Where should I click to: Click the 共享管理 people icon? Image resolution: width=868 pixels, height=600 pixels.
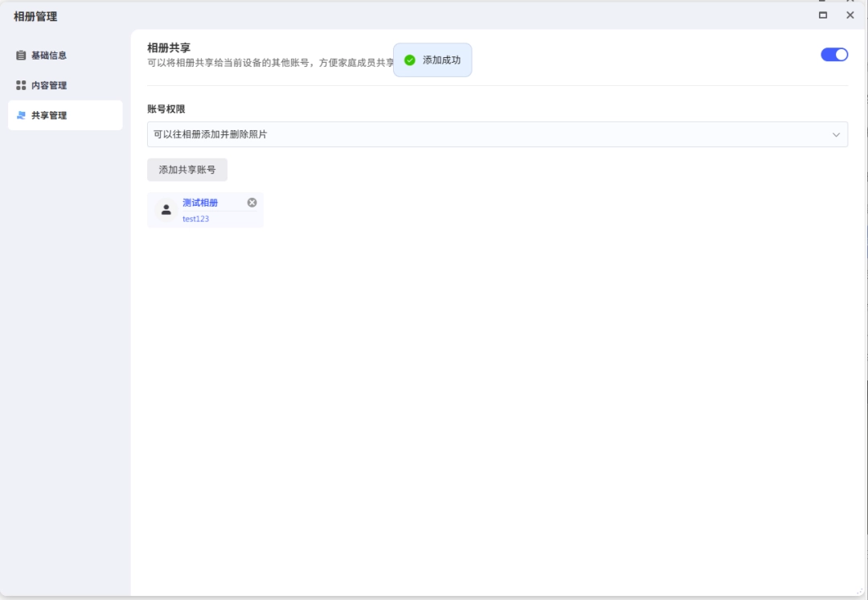(x=21, y=115)
